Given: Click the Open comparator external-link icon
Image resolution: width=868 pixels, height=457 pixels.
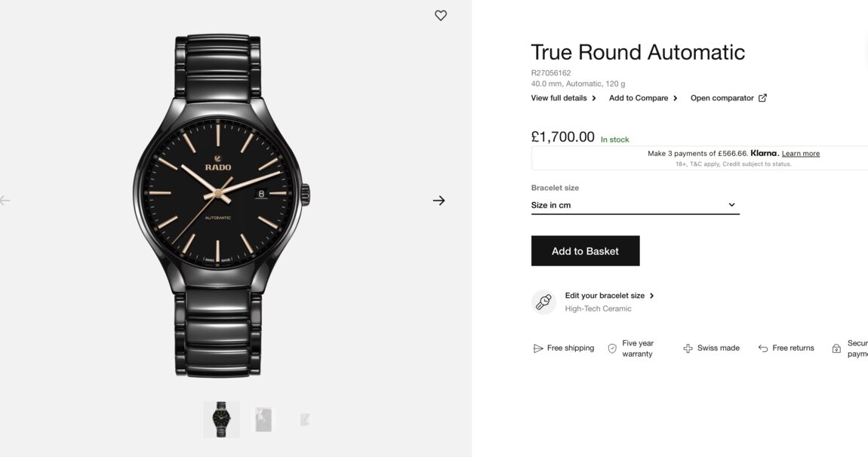Looking at the screenshot, I should coord(762,98).
